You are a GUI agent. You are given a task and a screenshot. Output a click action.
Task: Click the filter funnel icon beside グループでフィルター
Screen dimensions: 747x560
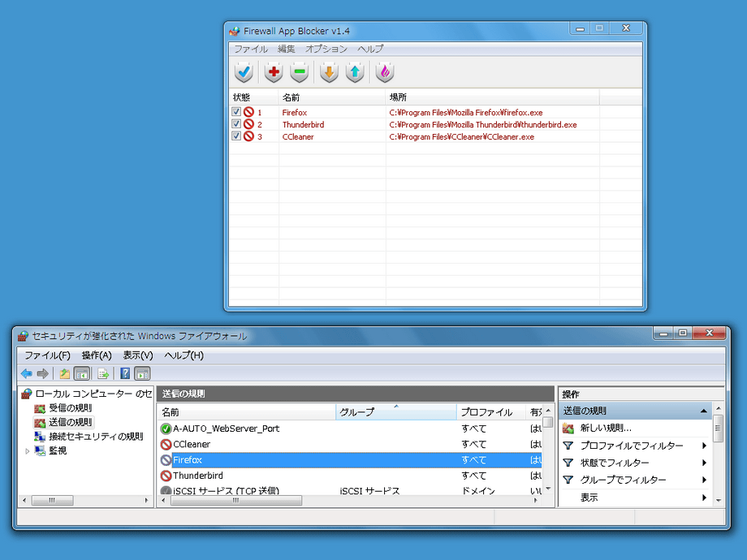568,480
